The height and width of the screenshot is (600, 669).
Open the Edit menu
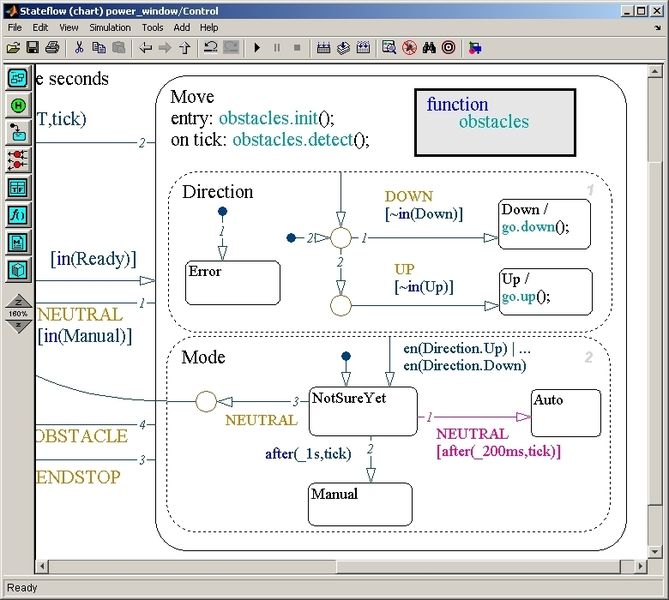click(40, 27)
